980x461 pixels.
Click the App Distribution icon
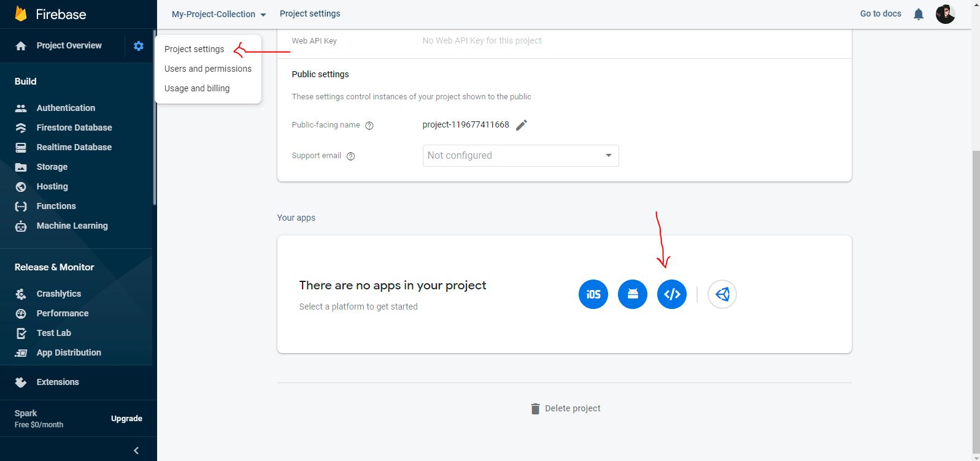pyautogui.click(x=21, y=353)
